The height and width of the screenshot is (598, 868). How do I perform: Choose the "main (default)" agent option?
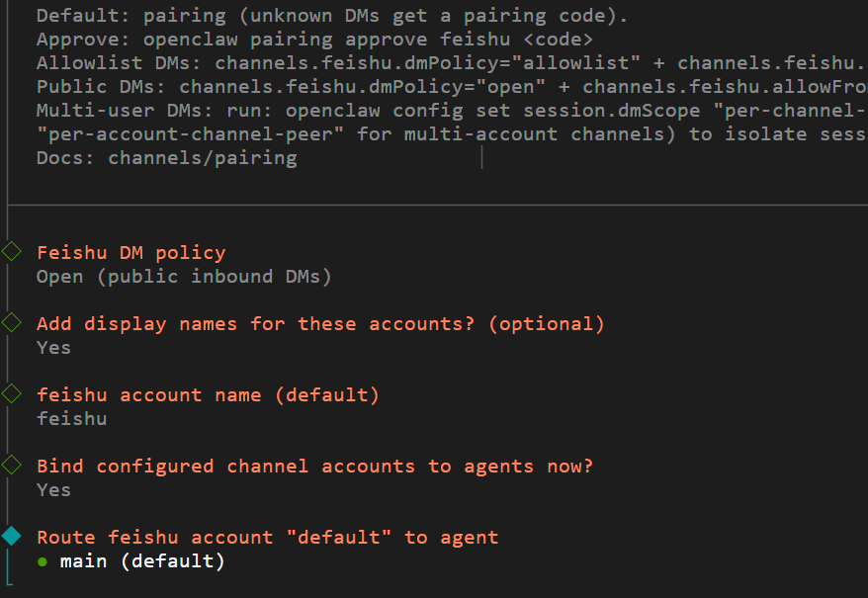(142, 561)
